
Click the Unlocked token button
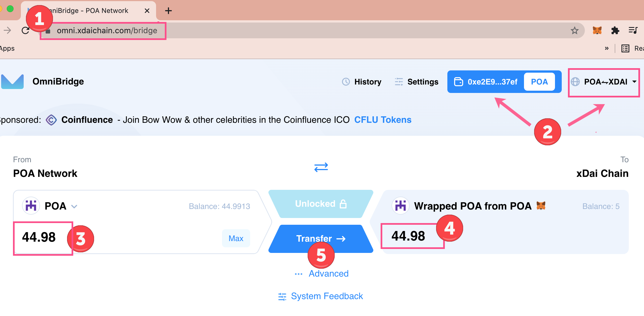(x=321, y=204)
